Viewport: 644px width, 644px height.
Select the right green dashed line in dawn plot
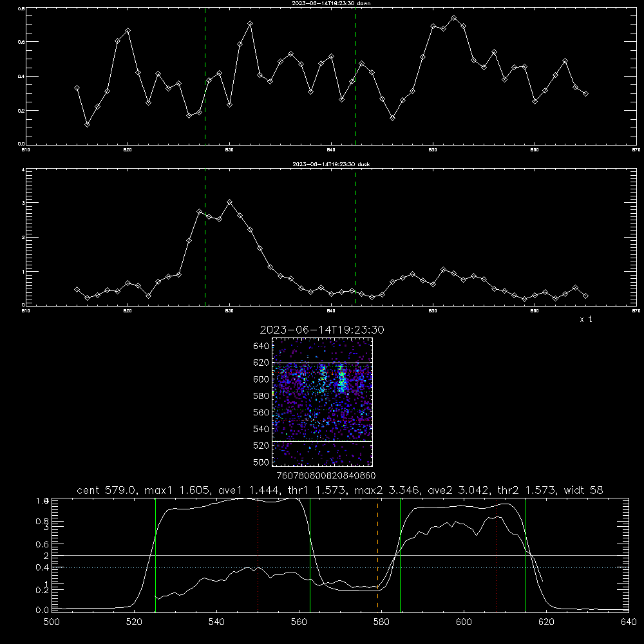pos(355,76)
